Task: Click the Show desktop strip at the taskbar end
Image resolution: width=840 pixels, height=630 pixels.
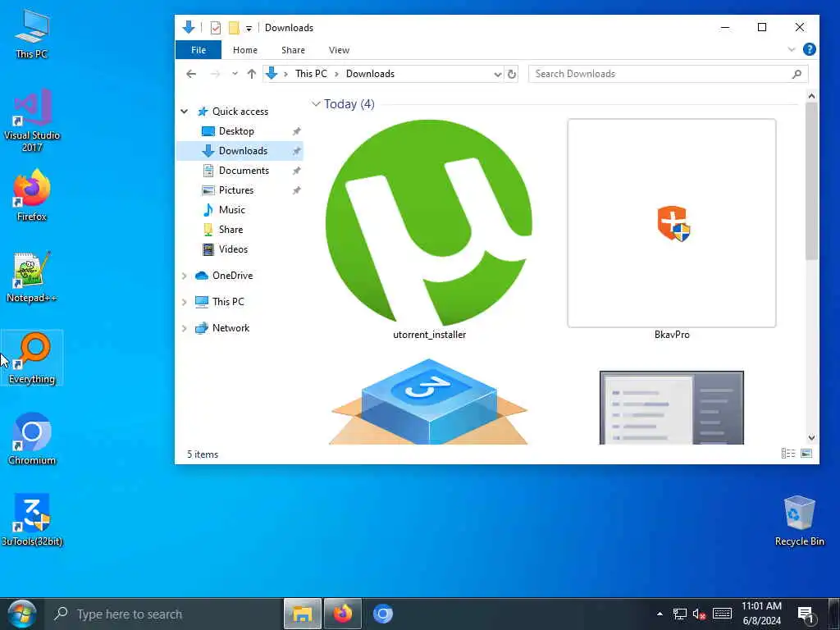Action: click(833, 614)
